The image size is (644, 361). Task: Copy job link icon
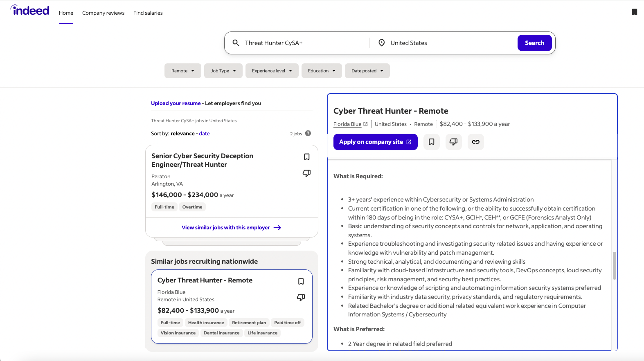(475, 142)
